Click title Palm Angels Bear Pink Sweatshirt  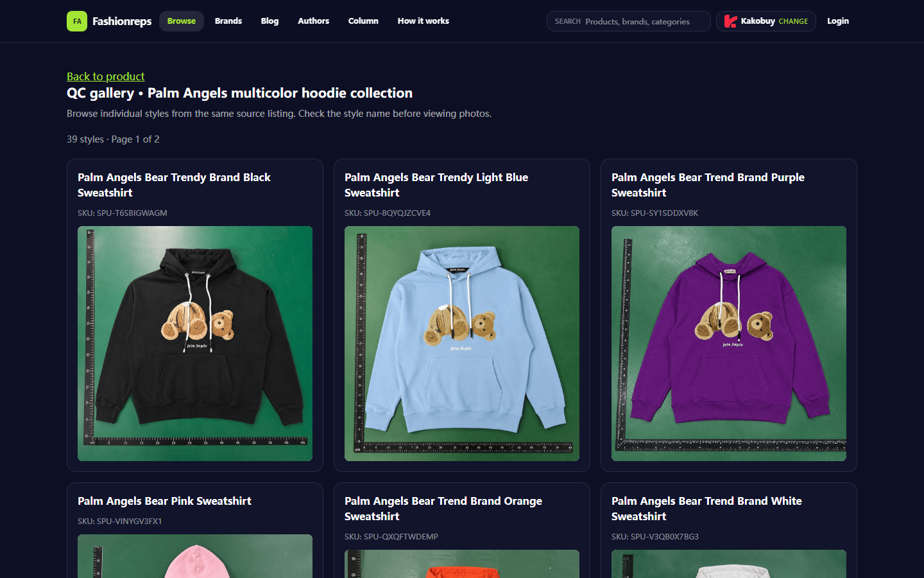click(164, 501)
